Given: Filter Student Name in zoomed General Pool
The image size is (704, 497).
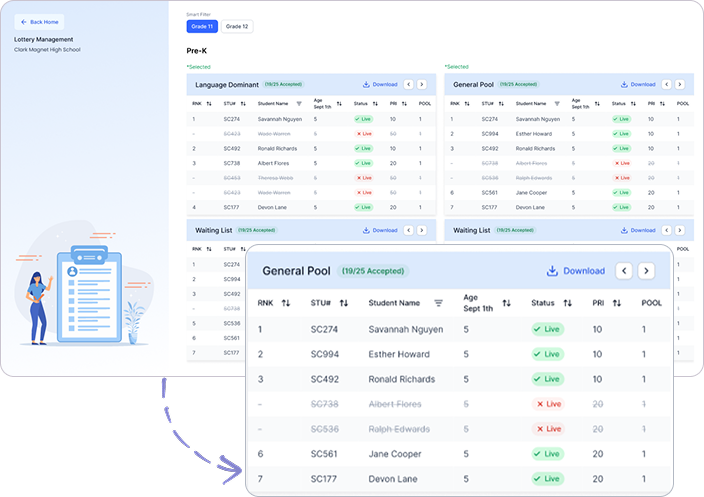Looking at the screenshot, I should 438,303.
